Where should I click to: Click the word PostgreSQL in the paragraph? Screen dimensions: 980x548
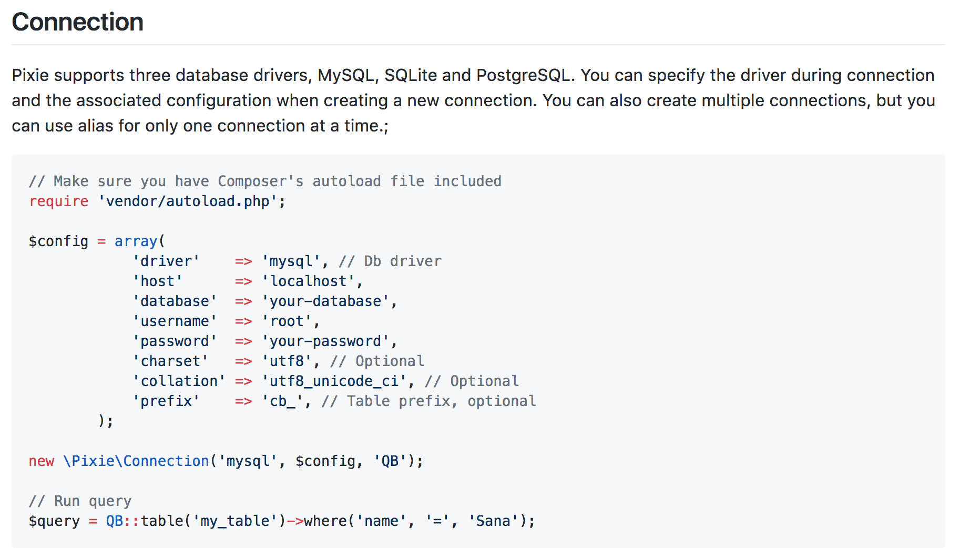(523, 75)
